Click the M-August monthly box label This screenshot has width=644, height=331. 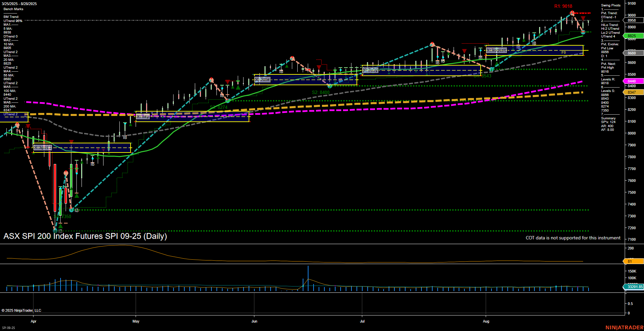point(496,50)
